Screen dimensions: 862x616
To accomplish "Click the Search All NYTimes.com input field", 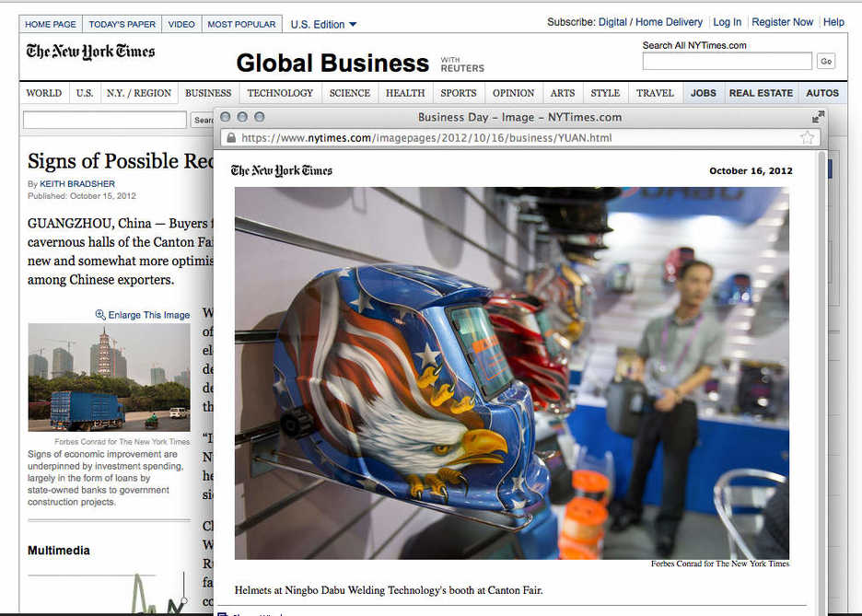I will click(x=727, y=61).
